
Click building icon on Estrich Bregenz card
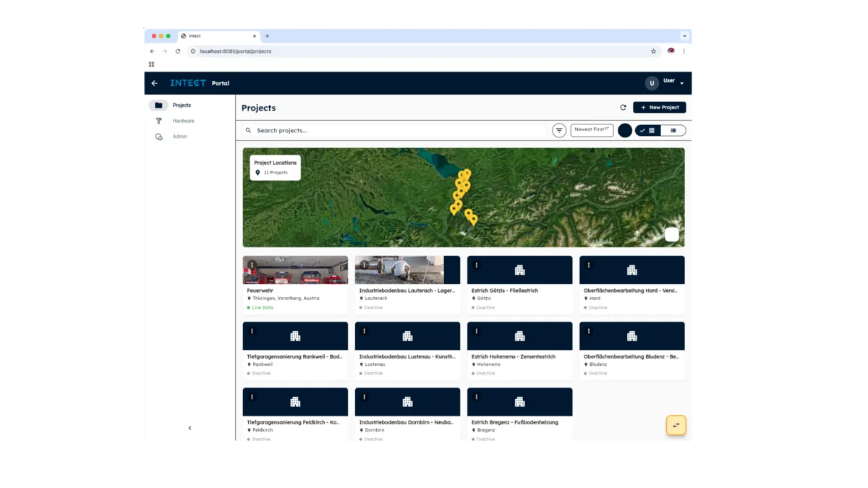click(x=519, y=402)
